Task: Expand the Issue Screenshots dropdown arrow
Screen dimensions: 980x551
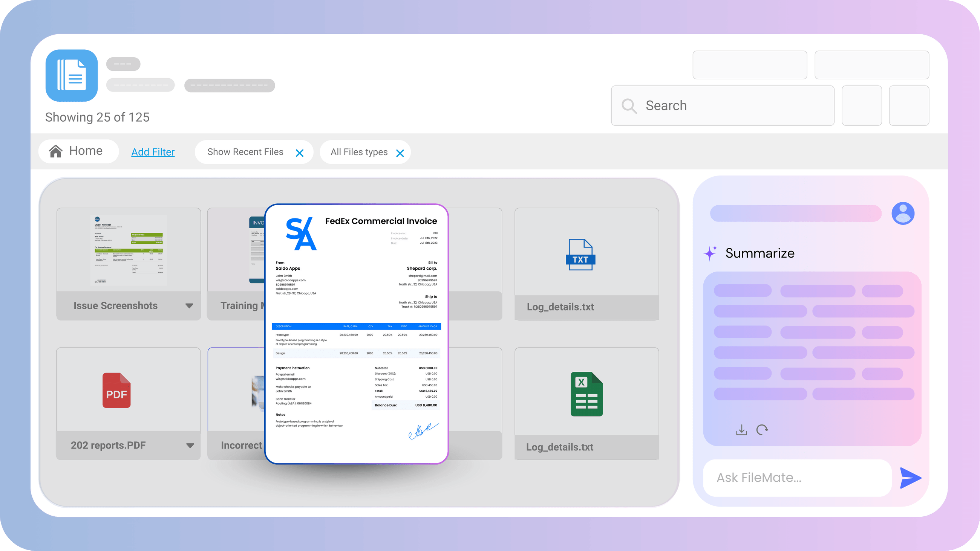Action: coord(190,306)
